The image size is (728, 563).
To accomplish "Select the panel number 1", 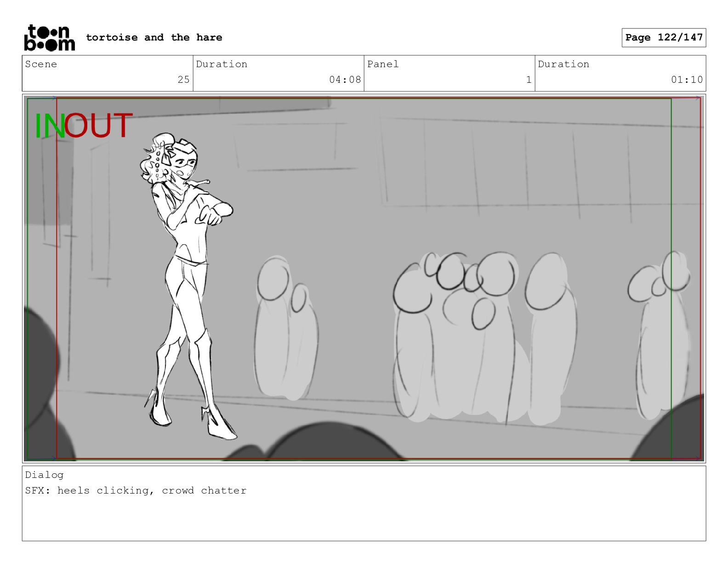I will tap(529, 80).
